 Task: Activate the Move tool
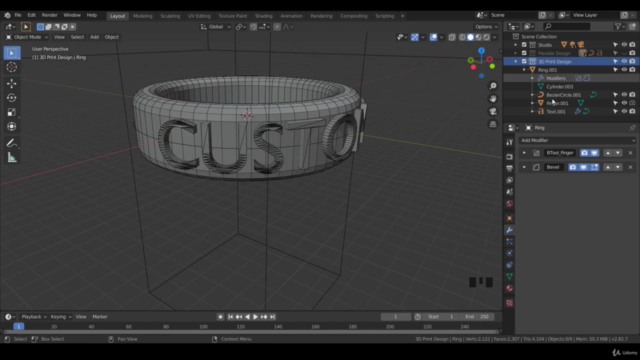coord(11,83)
